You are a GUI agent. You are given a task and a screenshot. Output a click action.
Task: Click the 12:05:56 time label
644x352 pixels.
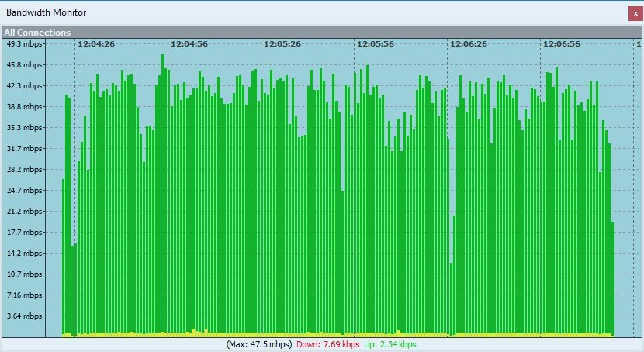click(x=376, y=44)
